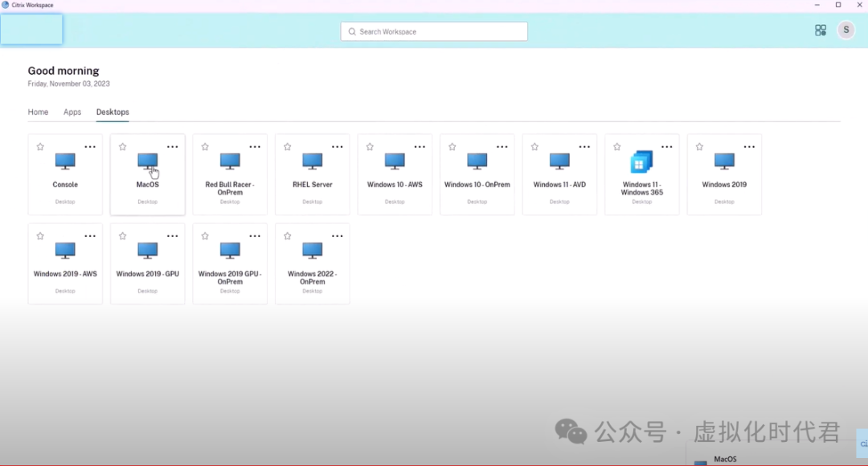Open more options for Windows 2022 - OnPrem
This screenshot has height=466, width=868.
pyautogui.click(x=337, y=235)
